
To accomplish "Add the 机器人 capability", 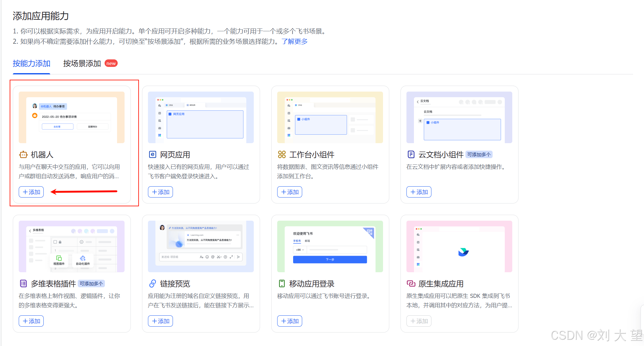I will (31, 192).
